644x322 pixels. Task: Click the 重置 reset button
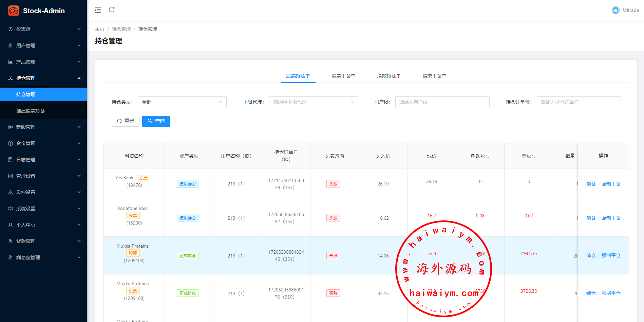point(126,121)
